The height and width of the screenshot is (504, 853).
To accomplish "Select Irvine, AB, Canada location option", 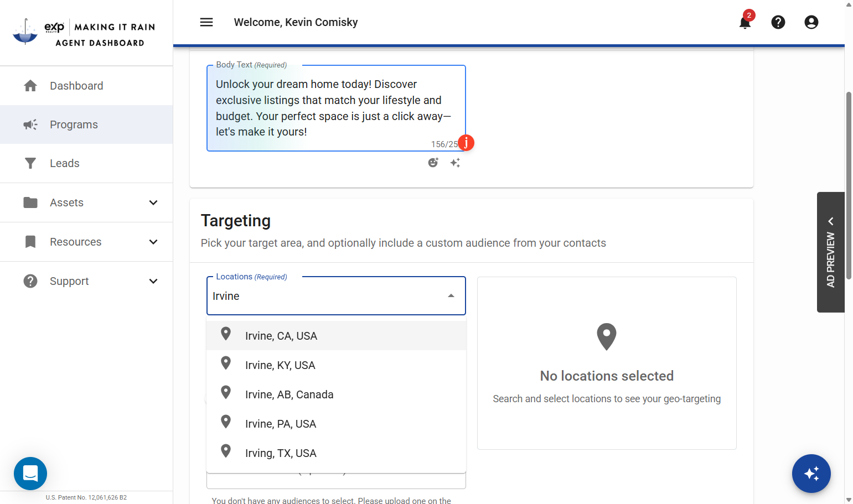I will [x=336, y=394].
